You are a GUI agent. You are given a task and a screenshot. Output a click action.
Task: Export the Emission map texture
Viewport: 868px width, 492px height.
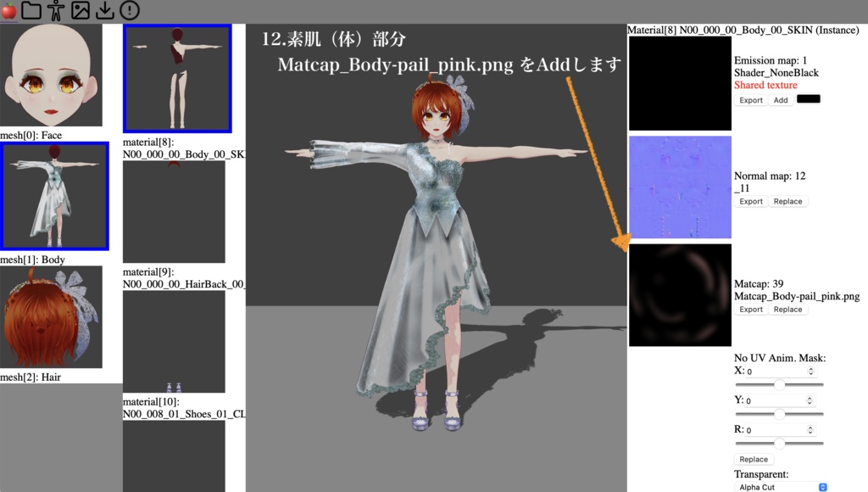click(751, 100)
